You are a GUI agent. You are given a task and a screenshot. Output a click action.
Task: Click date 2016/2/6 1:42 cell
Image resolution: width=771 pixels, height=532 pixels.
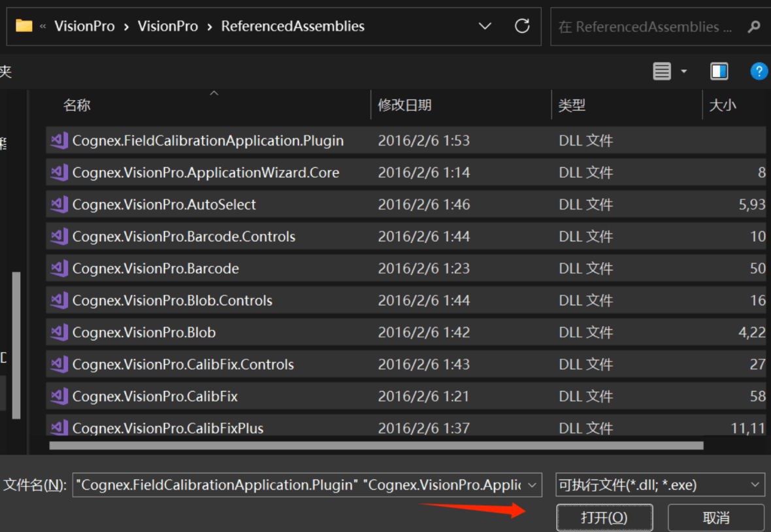pos(424,333)
